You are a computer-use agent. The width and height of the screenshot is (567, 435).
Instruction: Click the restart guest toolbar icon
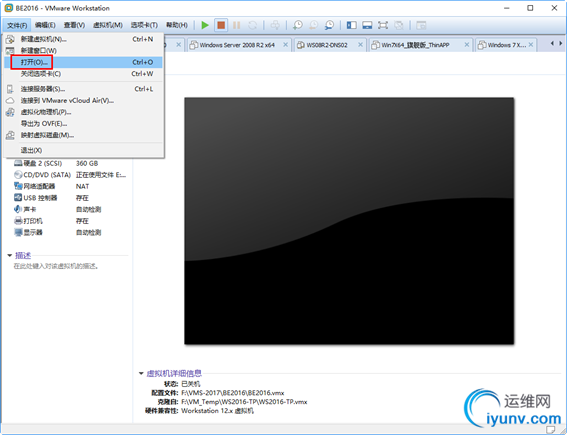pos(252,25)
